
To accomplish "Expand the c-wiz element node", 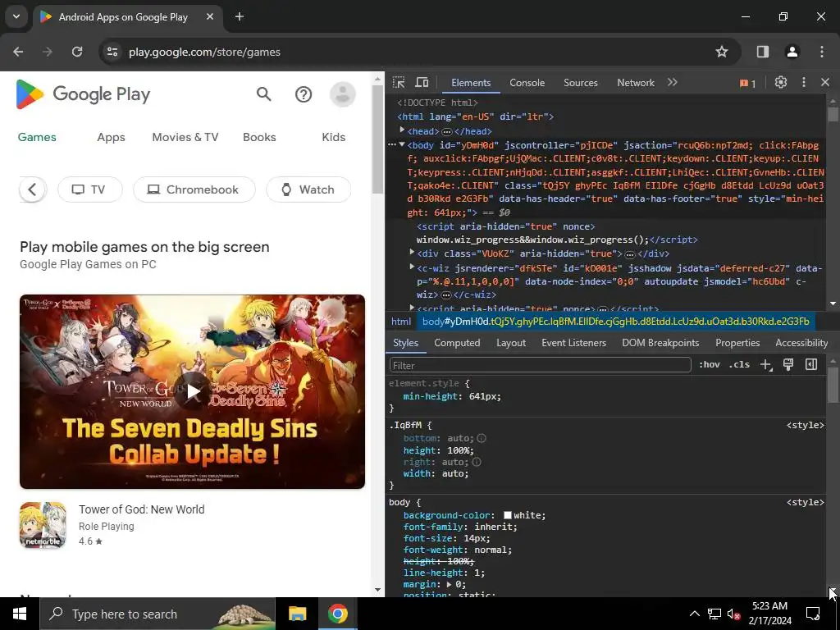I will click(x=412, y=267).
